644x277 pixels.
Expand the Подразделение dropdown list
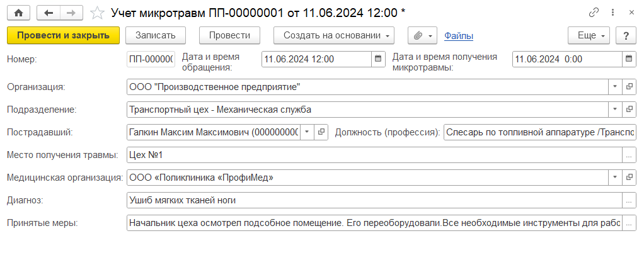point(615,110)
